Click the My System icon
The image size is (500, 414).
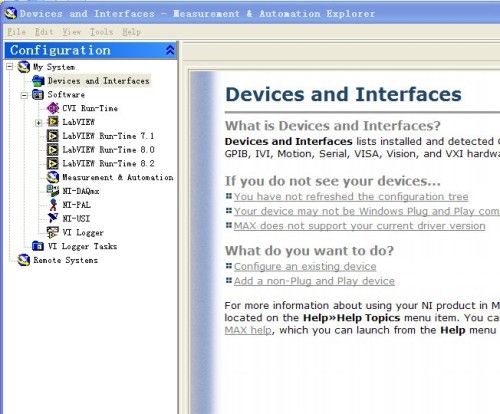coord(24,67)
